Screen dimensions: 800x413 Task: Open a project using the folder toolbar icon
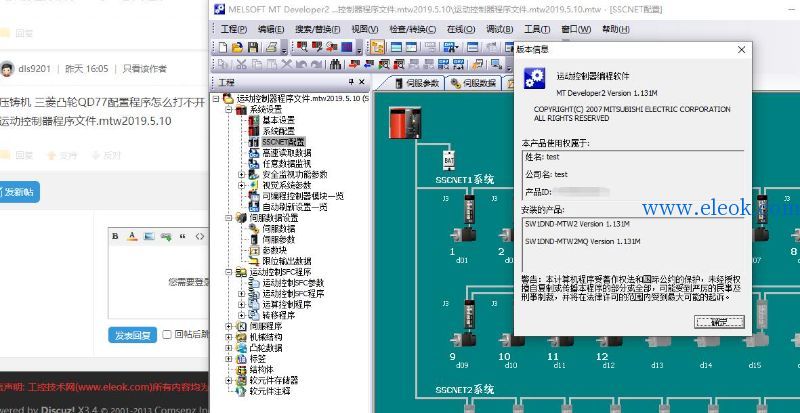point(237,47)
